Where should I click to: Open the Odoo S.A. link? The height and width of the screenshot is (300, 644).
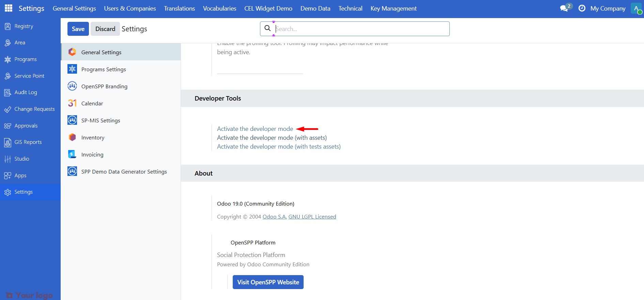click(x=275, y=217)
